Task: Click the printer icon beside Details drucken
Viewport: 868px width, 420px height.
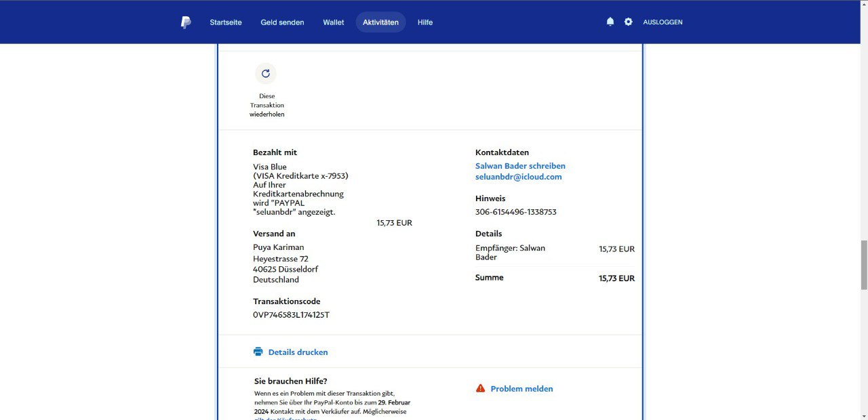Action: click(x=258, y=352)
